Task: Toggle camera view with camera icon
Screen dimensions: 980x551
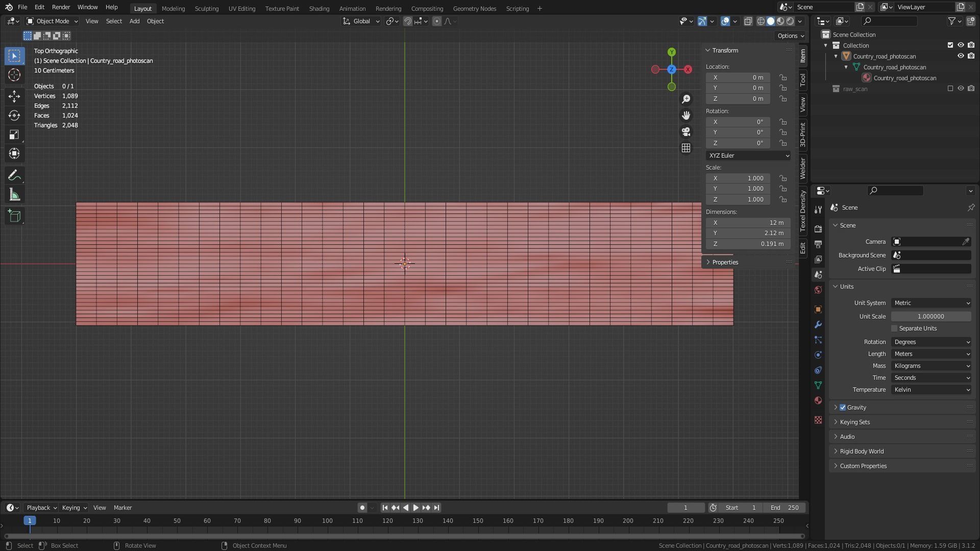Action: tap(686, 132)
